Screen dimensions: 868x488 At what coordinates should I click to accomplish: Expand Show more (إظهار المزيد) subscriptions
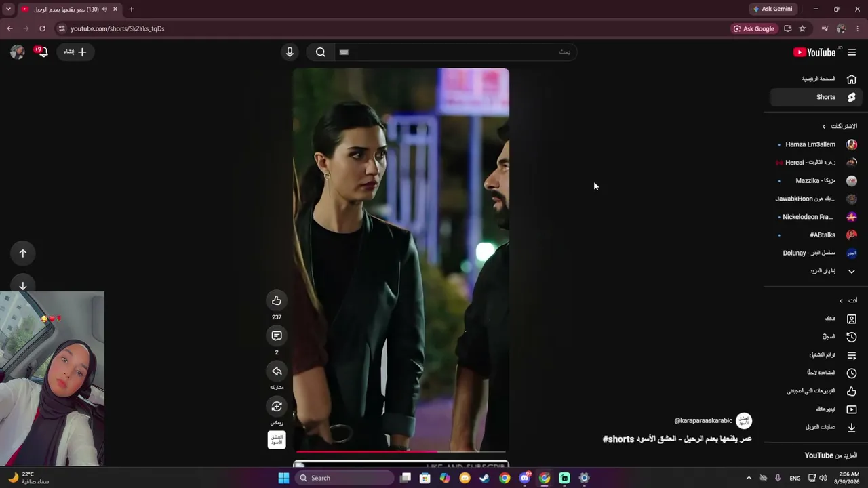coord(816,271)
